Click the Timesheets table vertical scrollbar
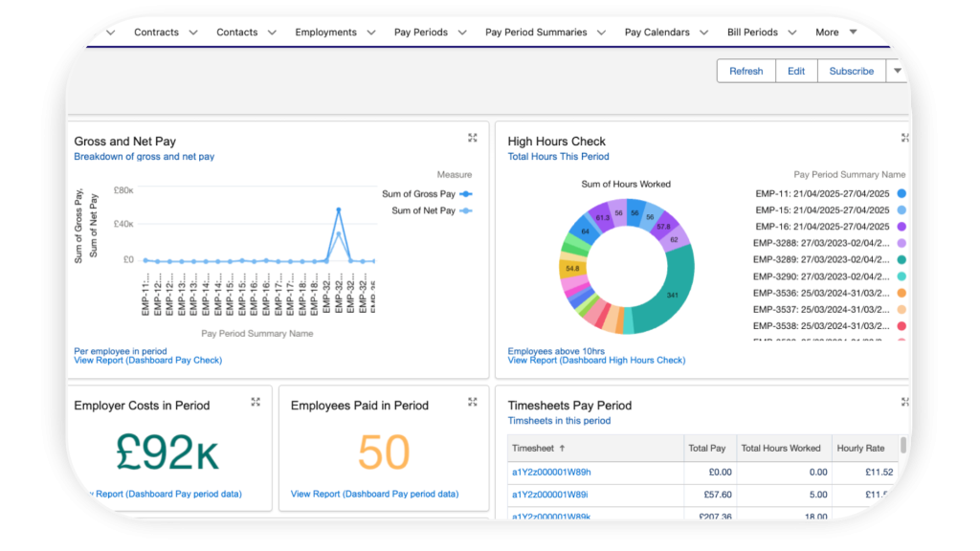This screenshot has height=551, width=980. (904, 446)
